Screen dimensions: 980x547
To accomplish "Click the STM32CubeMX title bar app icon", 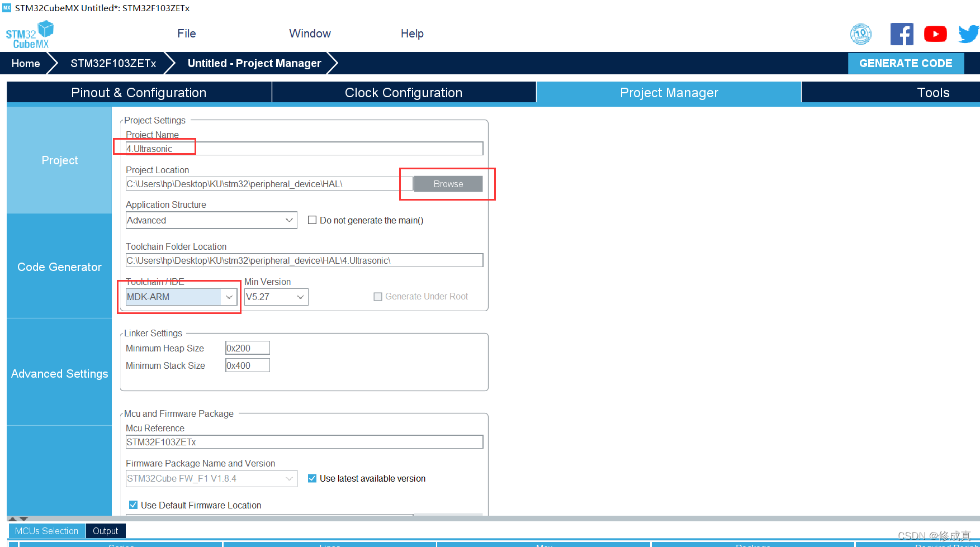I will point(7,8).
